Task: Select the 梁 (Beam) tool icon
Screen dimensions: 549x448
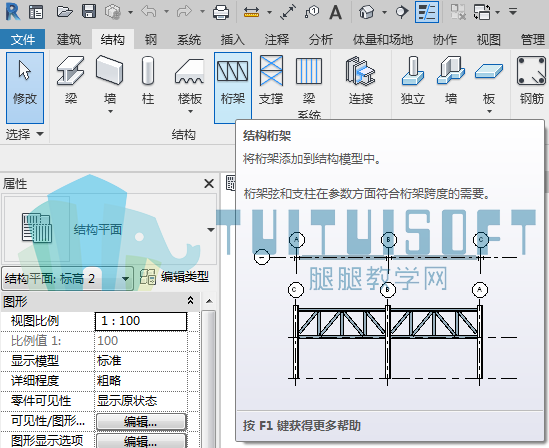Action: tap(71, 80)
